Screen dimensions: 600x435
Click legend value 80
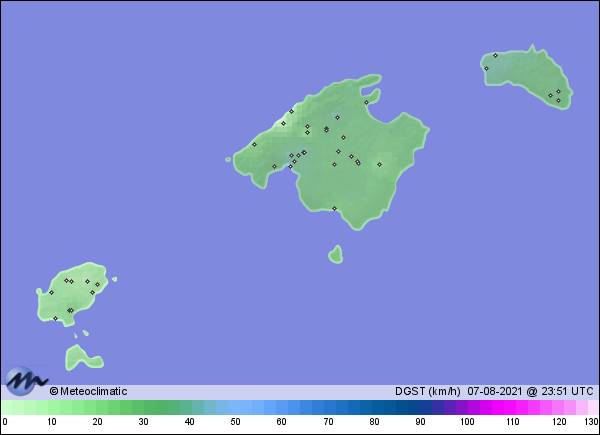point(374,422)
